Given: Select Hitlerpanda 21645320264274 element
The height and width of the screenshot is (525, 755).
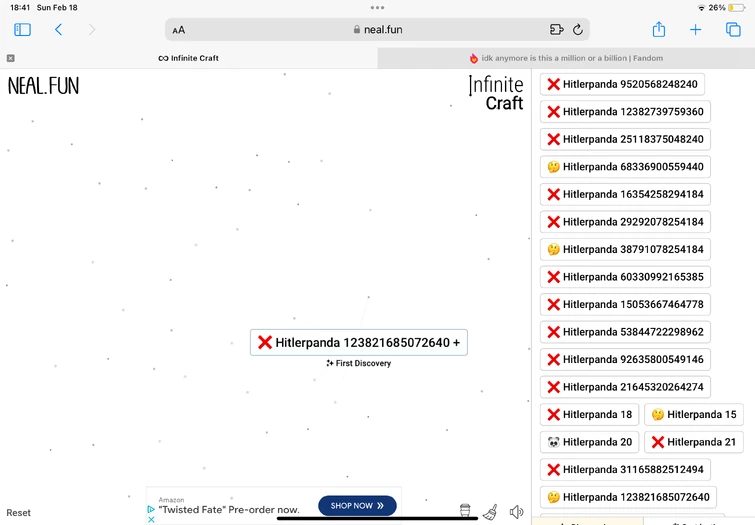Looking at the screenshot, I should click(x=625, y=386).
